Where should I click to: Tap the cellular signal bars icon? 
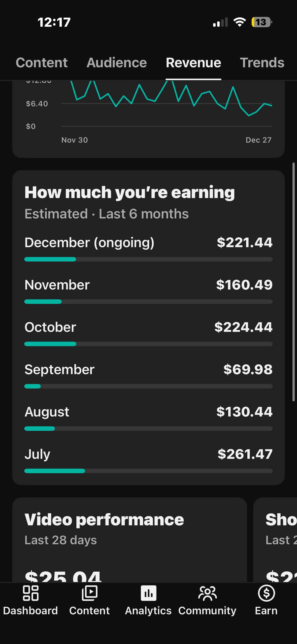(x=220, y=22)
